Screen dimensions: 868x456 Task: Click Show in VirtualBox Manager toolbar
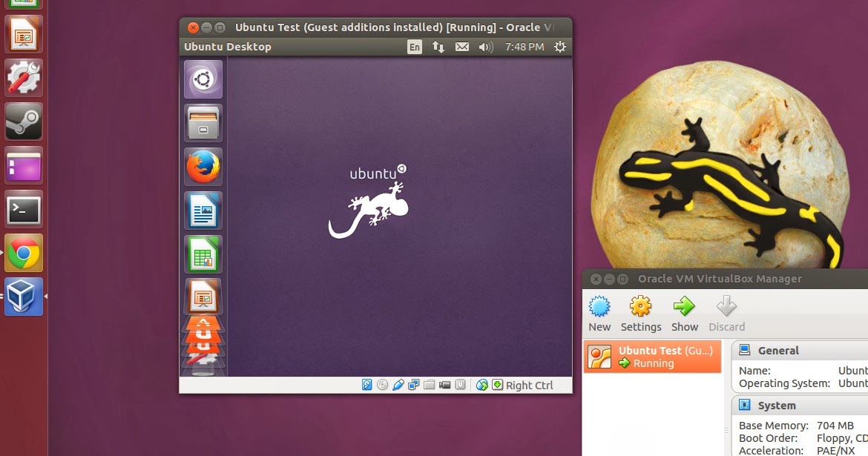coord(684,311)
